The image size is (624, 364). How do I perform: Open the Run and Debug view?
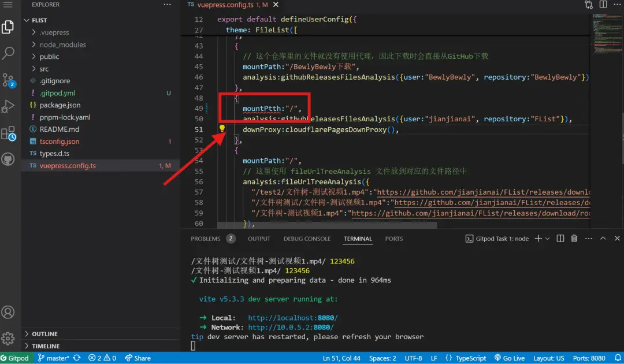tap(8, 107)
